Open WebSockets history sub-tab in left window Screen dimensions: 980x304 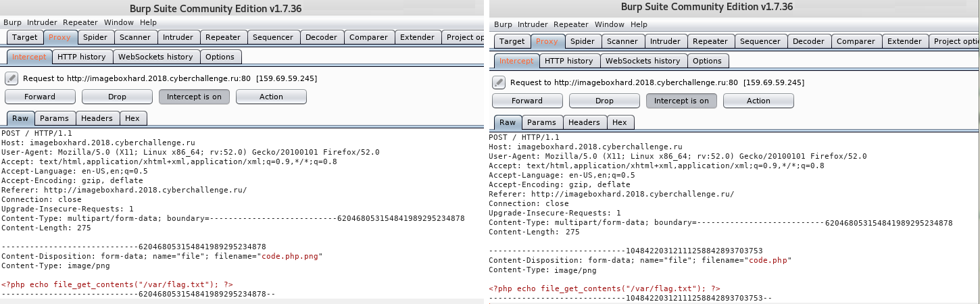[156, 57]
